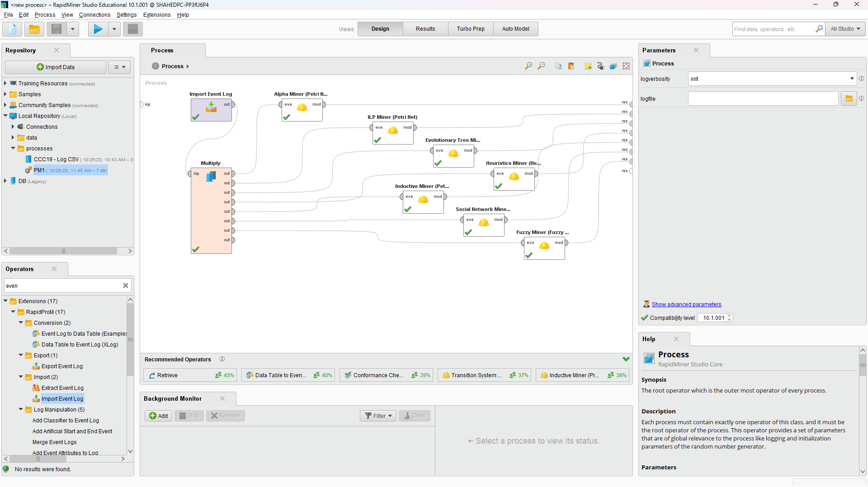Open the logverbosity dropdown
The height and width of the screenshot is (487, 868).
[852, 79]
